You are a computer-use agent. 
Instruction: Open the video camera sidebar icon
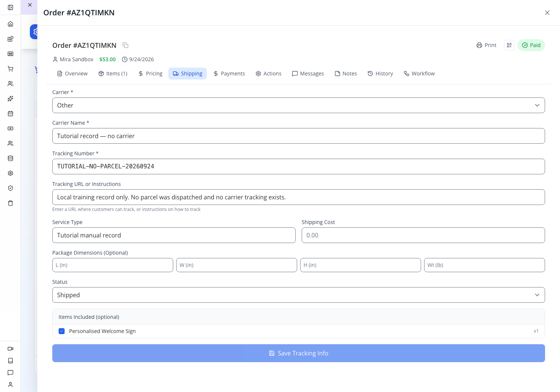coord(10,349)
